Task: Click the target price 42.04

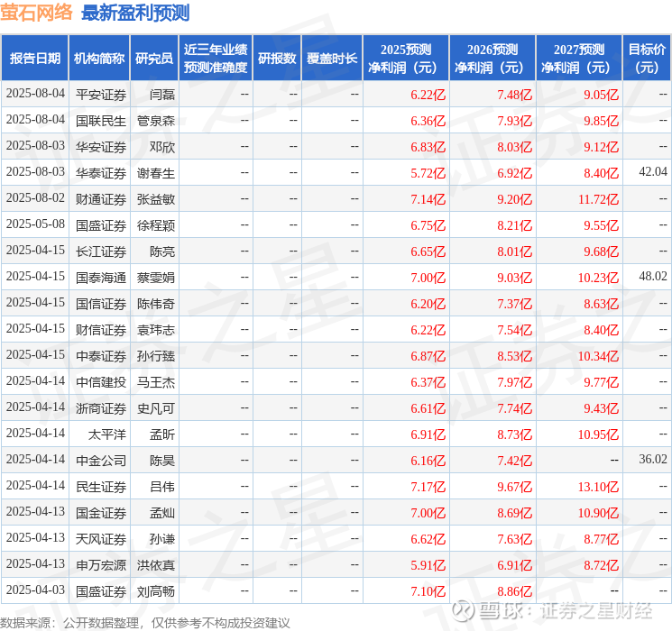Action: 653,172
